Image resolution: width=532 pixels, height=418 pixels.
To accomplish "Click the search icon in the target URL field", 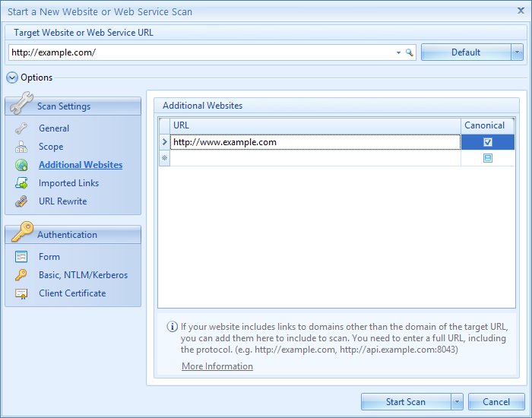I will coord(409,52).
